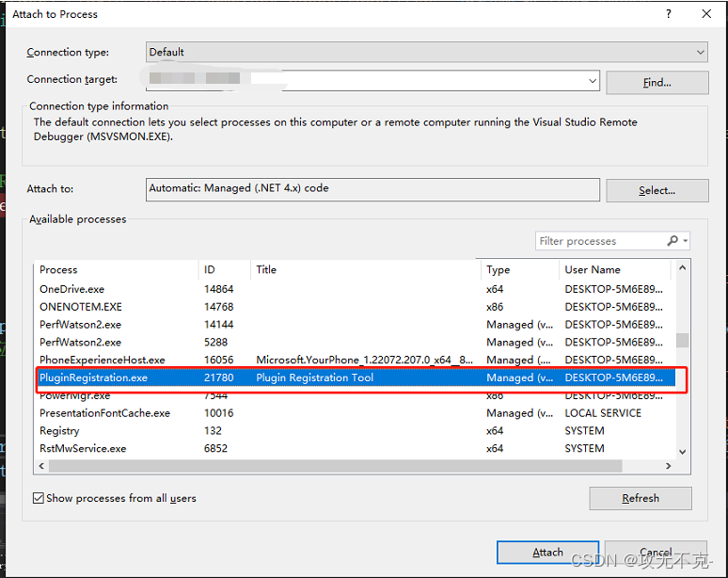The height and width of the screenshot is (578, 728).
Task: Select PerfWatson2.exe with ID 14144
Action: tap(356, 325)
